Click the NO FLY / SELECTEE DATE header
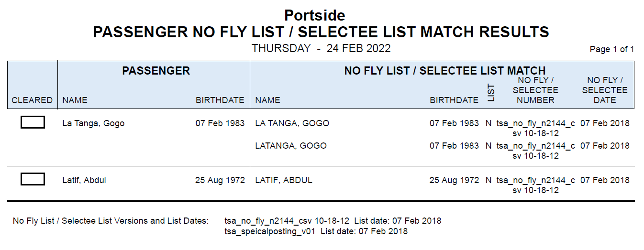 pyautogui.click(x=605, y=90)
